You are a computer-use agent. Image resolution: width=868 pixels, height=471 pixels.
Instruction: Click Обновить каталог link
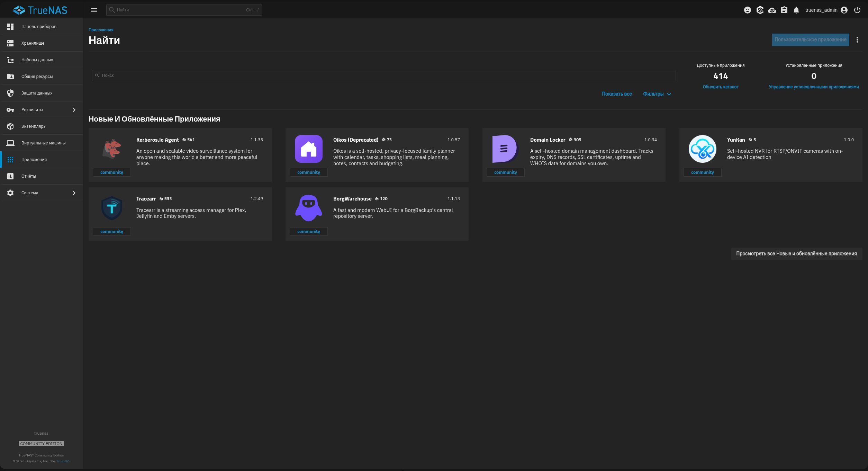pyautogui.click(x=721, y=87)
